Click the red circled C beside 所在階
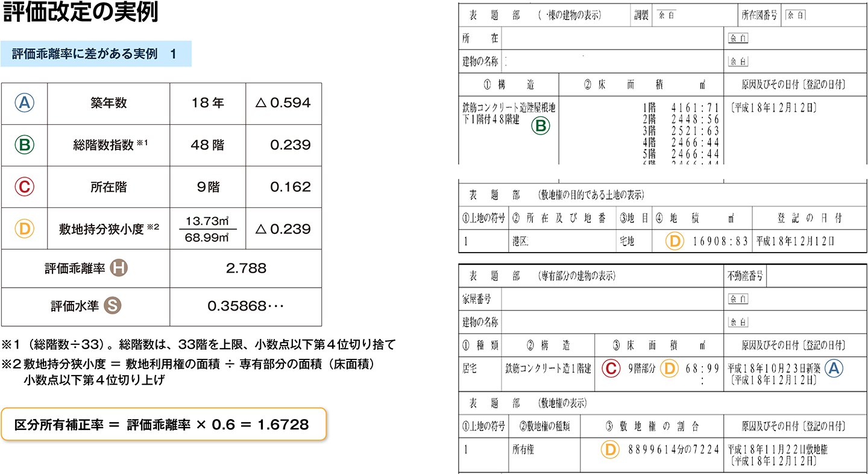The image size is (868, 474). pos(24,187)
